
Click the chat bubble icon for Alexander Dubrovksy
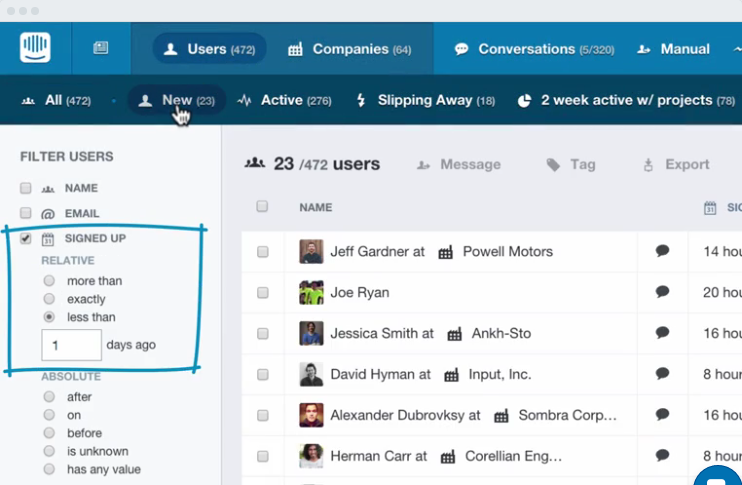[662, 414]
